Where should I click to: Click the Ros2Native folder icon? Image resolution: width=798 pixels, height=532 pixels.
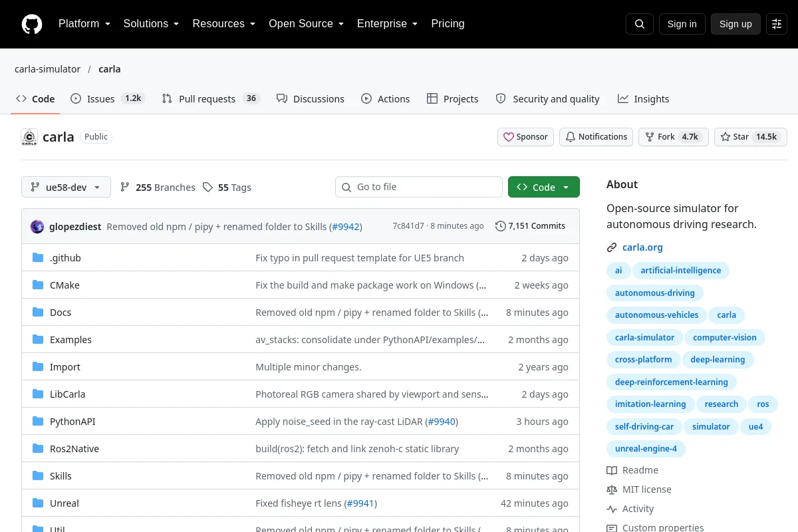coord(38,449)
